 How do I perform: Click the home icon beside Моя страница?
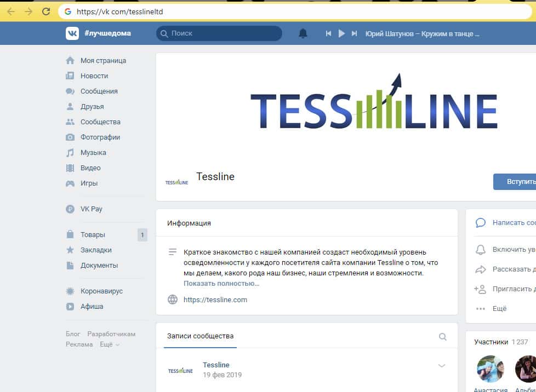click(70, 60)
